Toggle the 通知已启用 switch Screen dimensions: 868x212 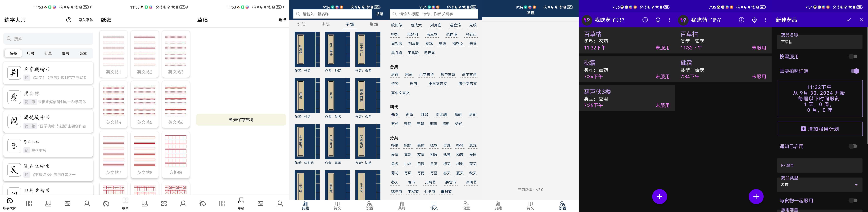tap(853, 146)
